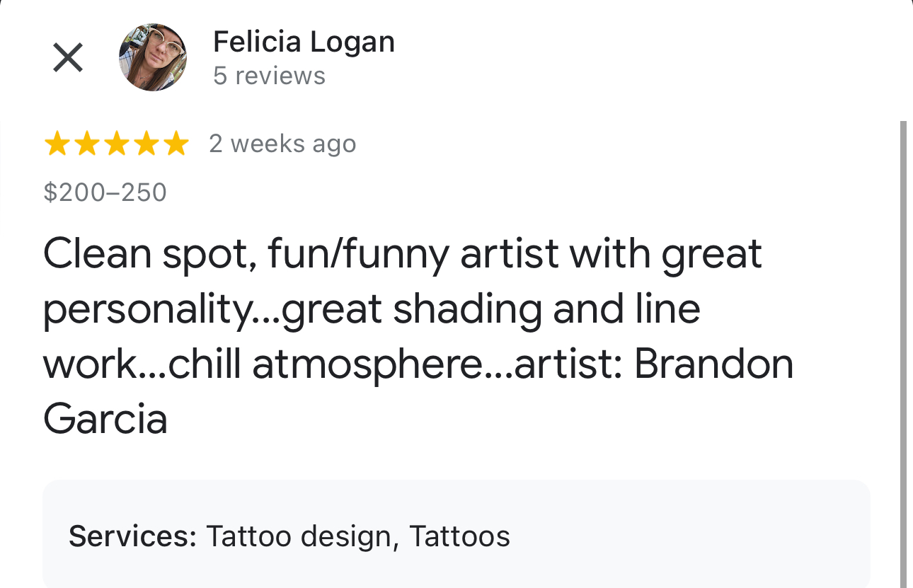This screenshot has height=588, width=913.
Task: Click the review text beginning "Clean spot"
Action: (402, 255)
